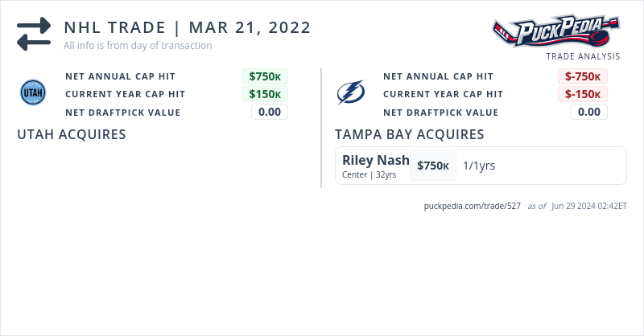Click Utah's $150K current year cap hit
644x336 pixels.
[265, 94]
